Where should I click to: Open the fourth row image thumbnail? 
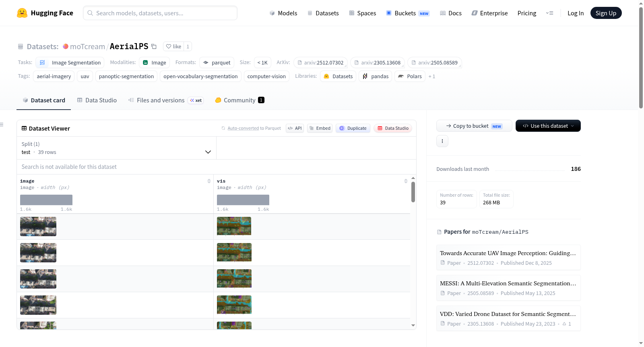tap(38, 305)
